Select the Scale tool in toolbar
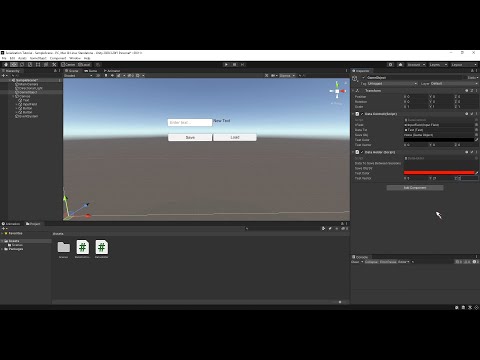This screenshot has height=360, width=480. (30, 64)
